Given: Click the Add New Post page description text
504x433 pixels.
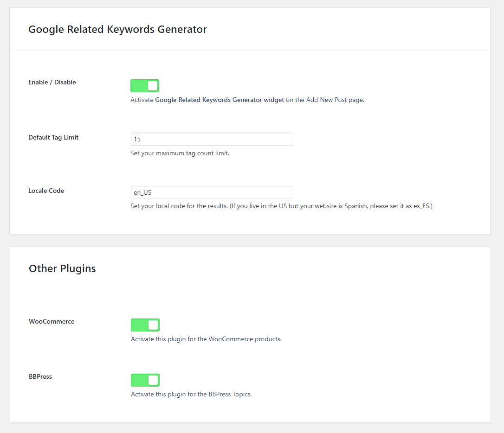Looking at the screenshot, I should point(325,100).
